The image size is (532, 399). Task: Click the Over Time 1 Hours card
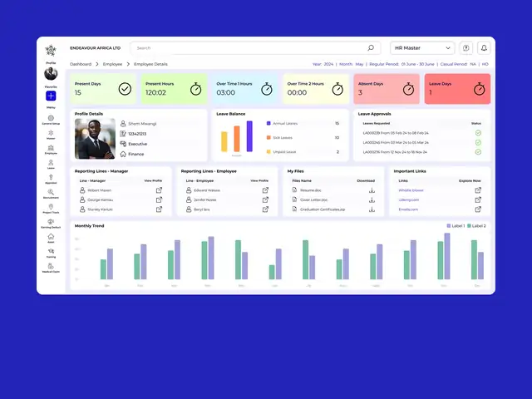[x=245, y=89]
